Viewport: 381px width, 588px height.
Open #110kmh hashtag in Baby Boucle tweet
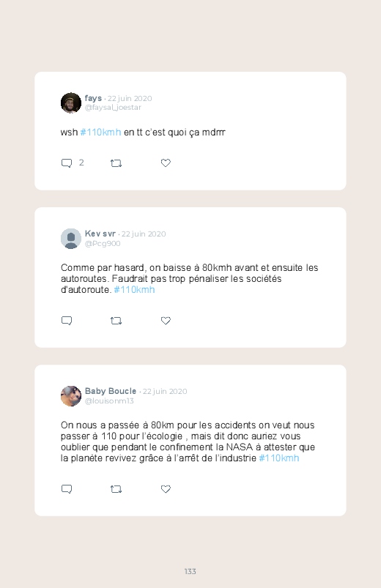coord(279,458)
